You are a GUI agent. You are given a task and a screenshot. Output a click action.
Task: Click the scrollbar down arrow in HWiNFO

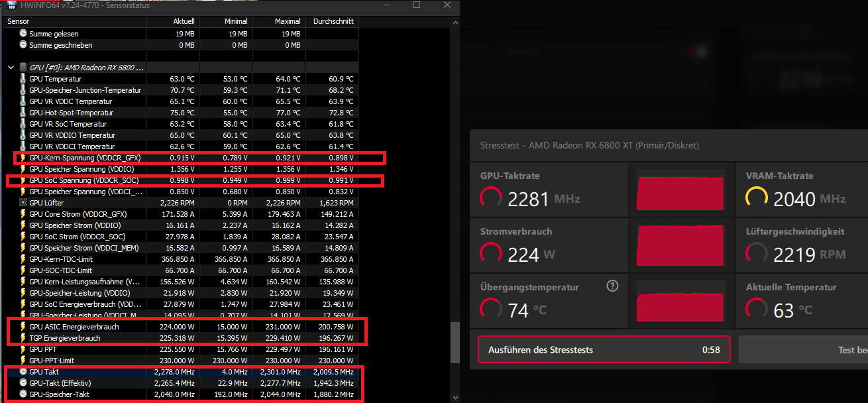click(454, 397)
